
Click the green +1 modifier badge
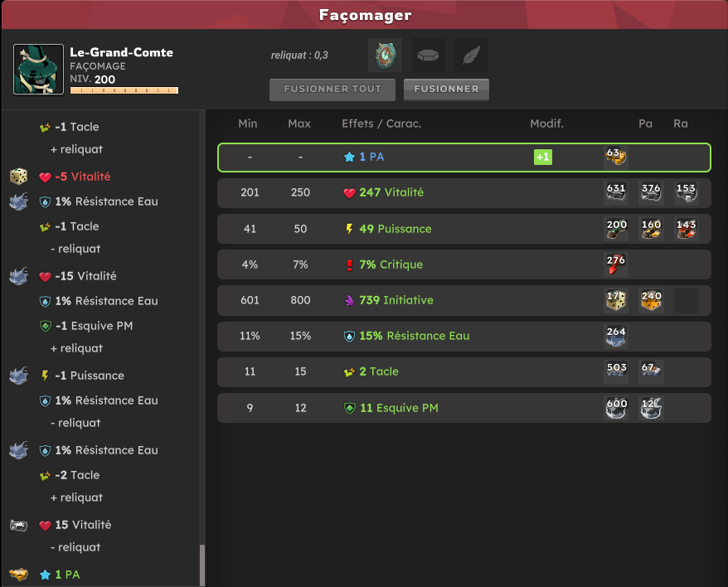point(543,157)
